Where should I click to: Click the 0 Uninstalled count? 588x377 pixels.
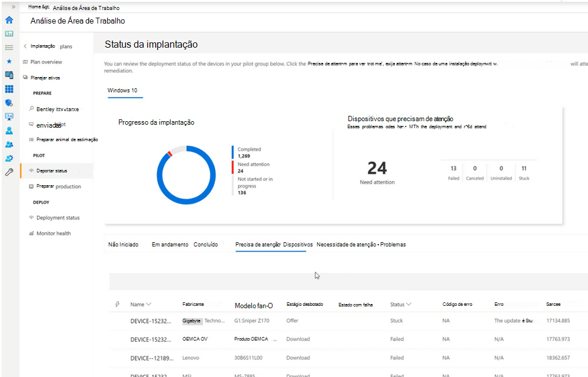pyautogui.click(x=501, y=168)
